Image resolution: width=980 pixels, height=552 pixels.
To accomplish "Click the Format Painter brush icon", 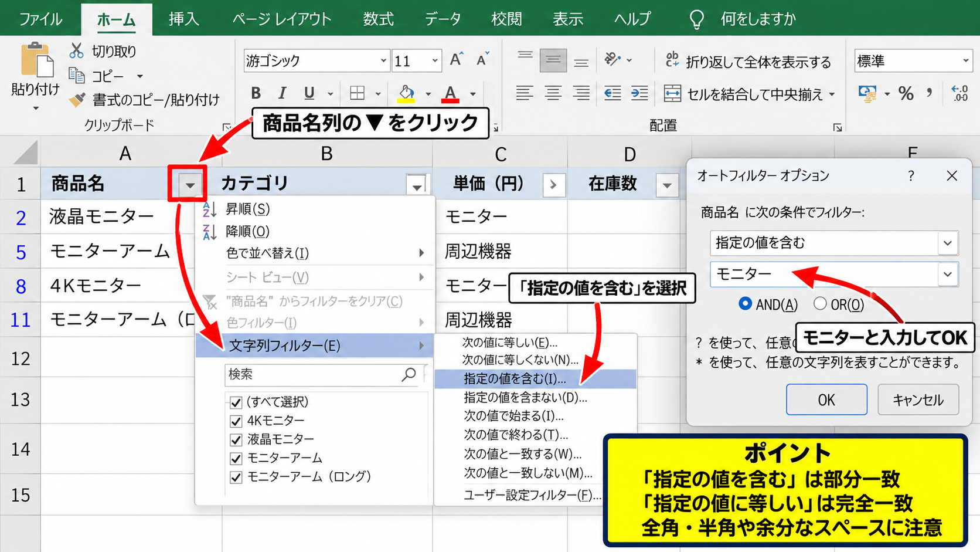I will point(77,100).
